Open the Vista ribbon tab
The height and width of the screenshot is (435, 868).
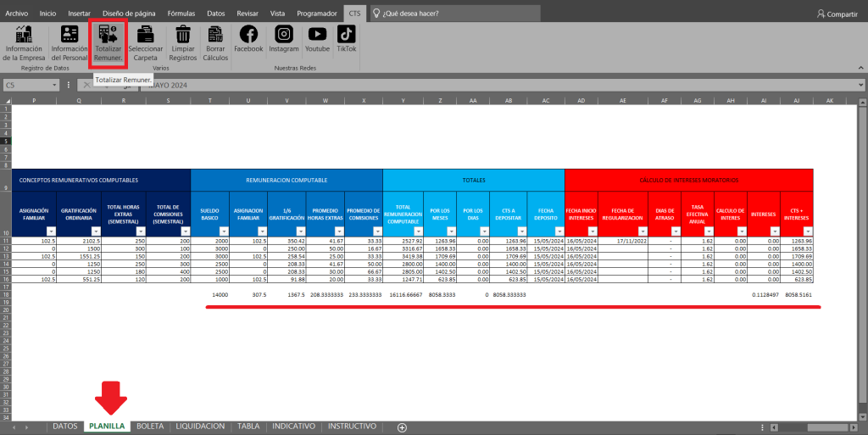click(x=278, y=14)
